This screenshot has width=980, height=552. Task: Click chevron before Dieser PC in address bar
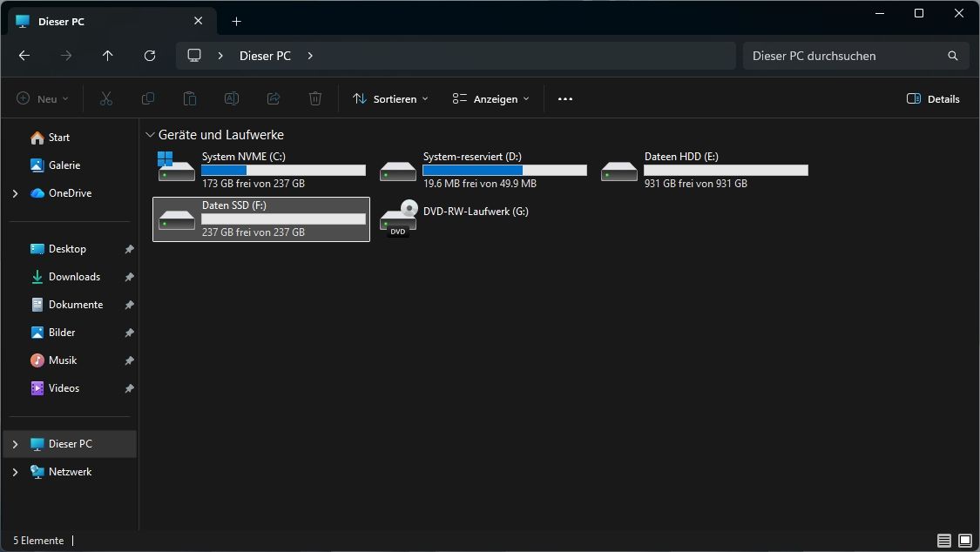pos(220,56)
